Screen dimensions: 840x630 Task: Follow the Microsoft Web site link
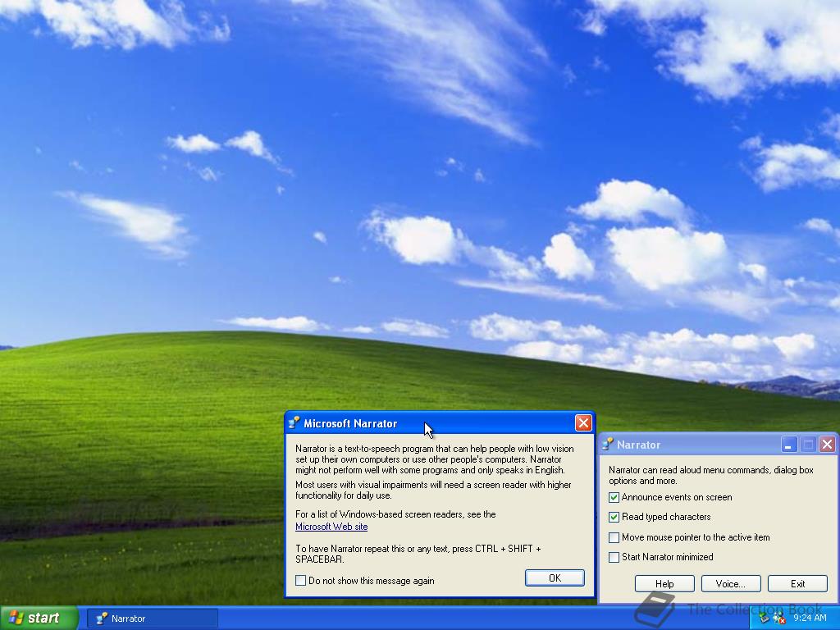[x=331, y=527]
